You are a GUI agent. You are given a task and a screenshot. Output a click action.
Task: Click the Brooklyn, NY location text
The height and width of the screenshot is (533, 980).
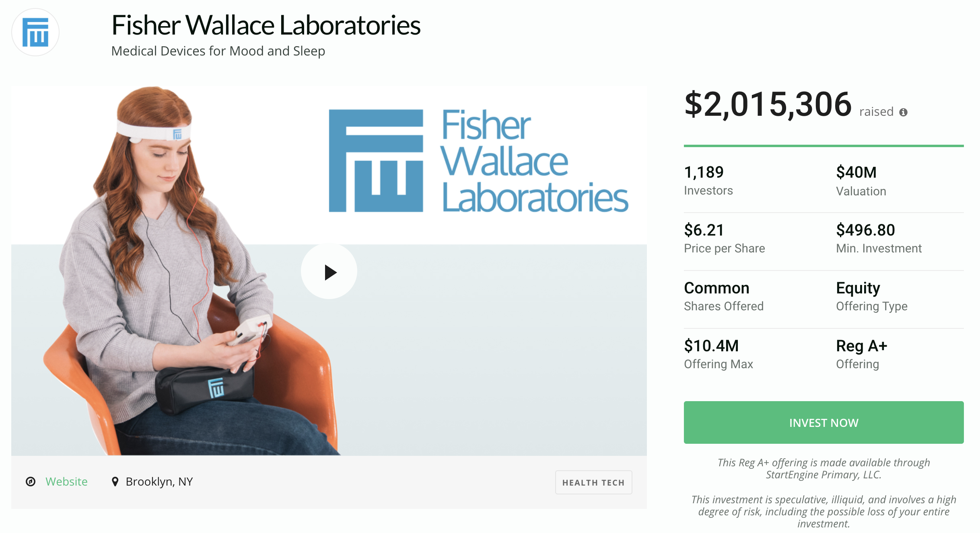159,482
